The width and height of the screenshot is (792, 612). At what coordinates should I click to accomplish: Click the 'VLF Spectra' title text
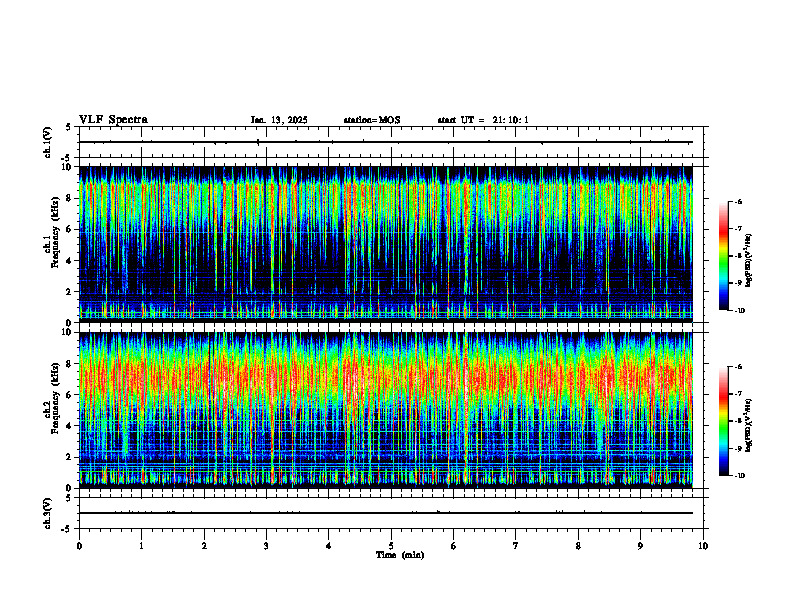point(113,120)
